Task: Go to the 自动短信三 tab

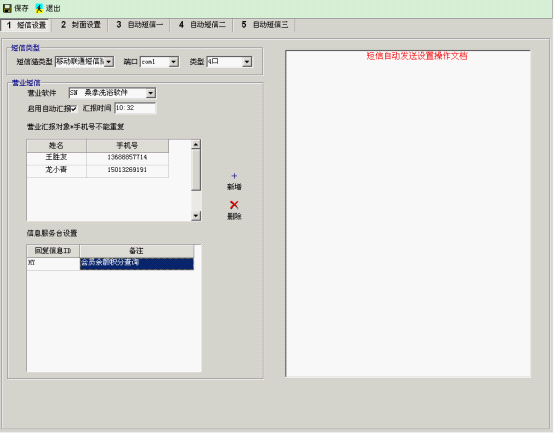Action: (x=264, y=25)
